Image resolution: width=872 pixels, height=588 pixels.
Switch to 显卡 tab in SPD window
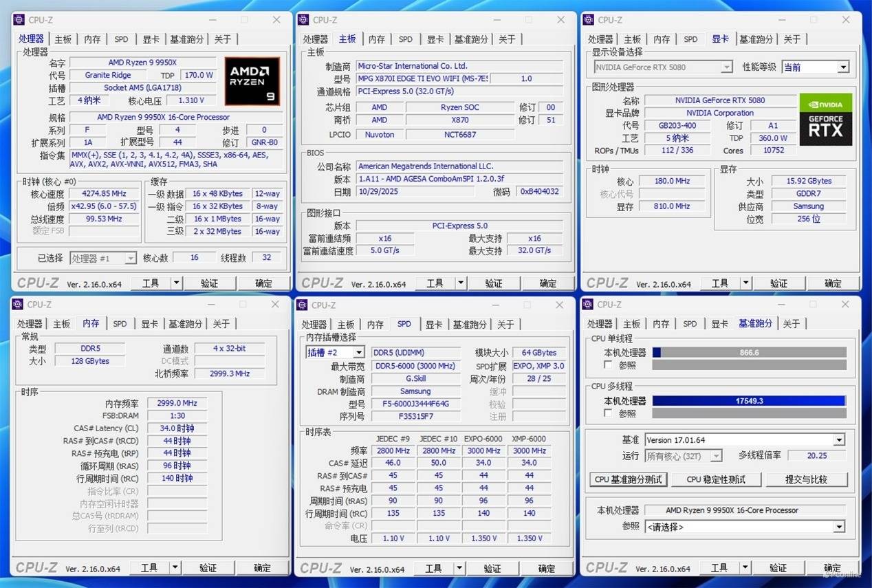[434, 324]
